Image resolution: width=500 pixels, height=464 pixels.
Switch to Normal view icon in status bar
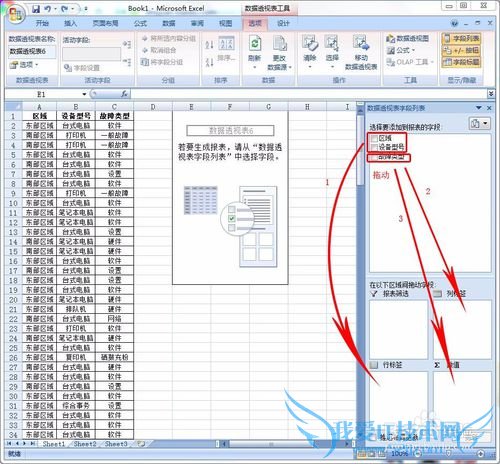(361, 454)
